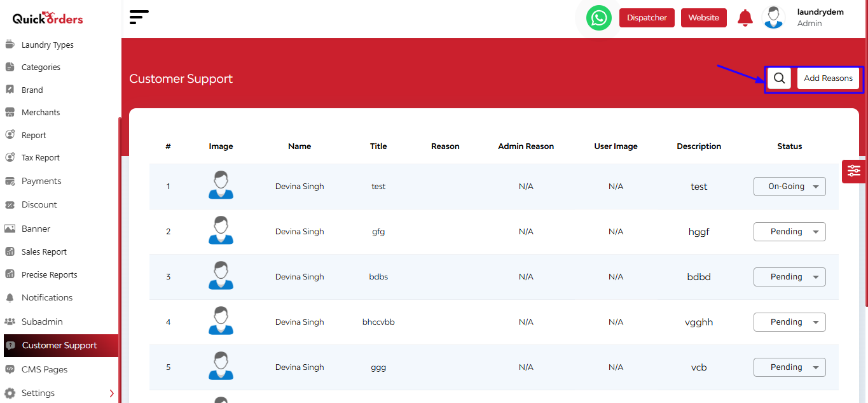Click Devina Singh in row 2
This screenshot has width=868, height=403.
[300, 232]
